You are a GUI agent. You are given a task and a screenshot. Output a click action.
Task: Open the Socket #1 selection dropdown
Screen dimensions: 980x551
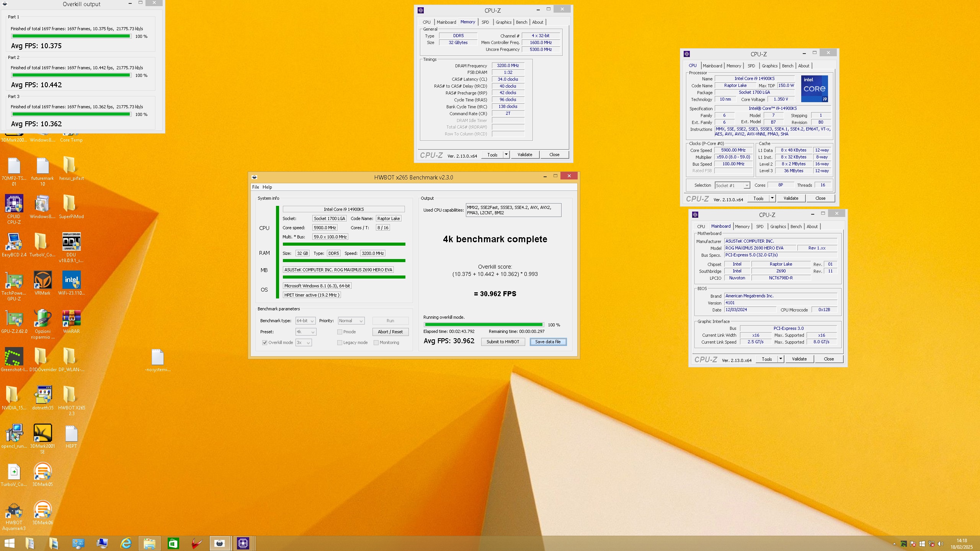tap(732, 185)
